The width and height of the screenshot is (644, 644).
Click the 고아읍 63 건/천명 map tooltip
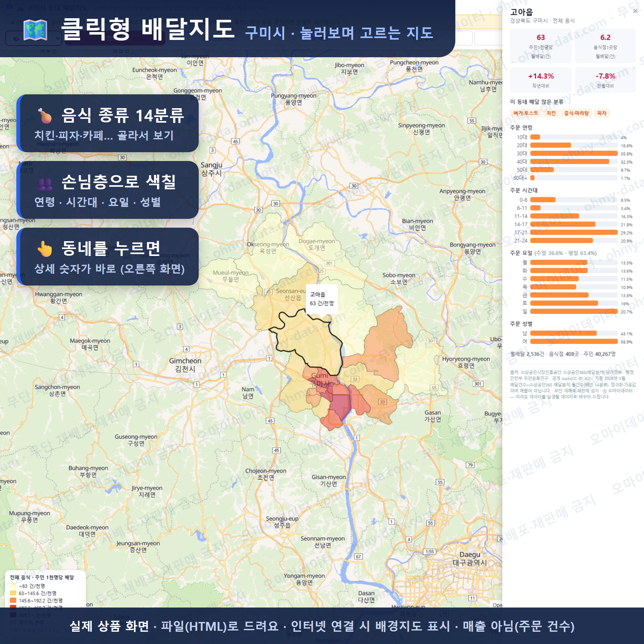[x=322, y=299]
